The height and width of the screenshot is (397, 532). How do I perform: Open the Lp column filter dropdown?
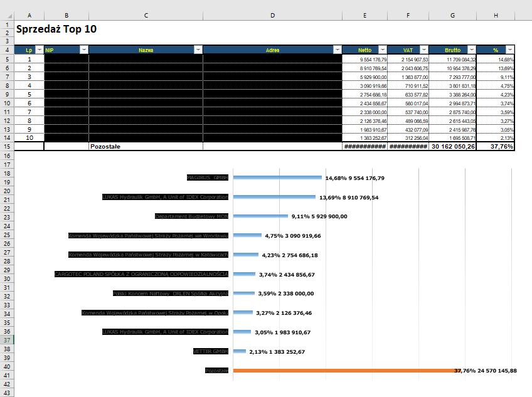40,50
